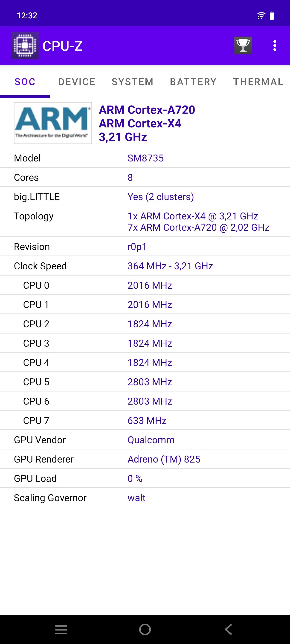Tap the Scaling Governor walt row
Image resolution: width=290 pixels, height=644 pixels.
[145, 498]
